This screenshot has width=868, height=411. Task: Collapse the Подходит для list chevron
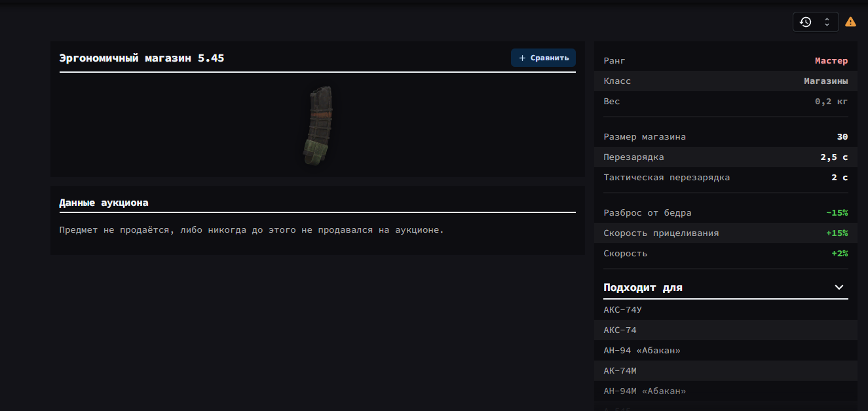click(839, 288)
